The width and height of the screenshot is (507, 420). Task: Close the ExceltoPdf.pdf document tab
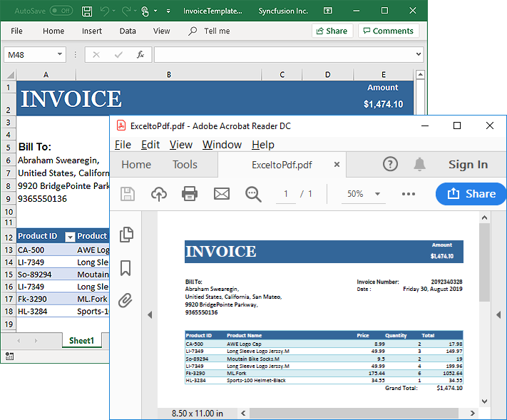pyautogui.click(x=337, y=165)
